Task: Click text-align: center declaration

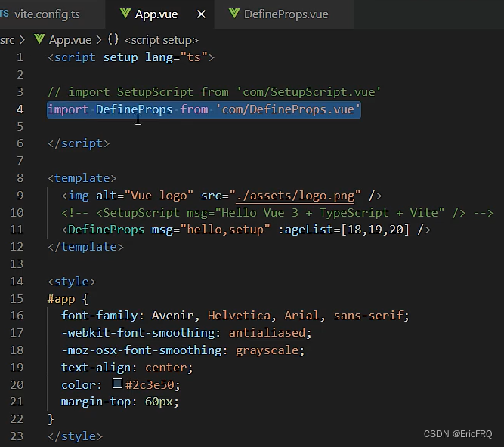Action: click(x=127, y=368)
